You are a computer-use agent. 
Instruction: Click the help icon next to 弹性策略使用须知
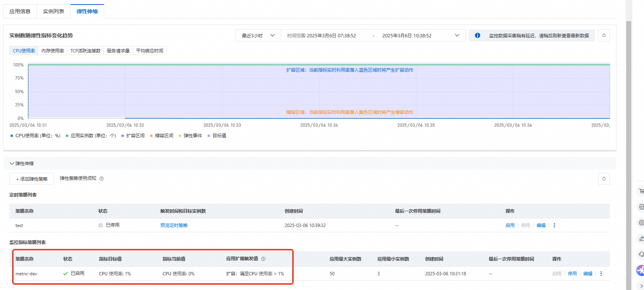(x=102, y=179)
